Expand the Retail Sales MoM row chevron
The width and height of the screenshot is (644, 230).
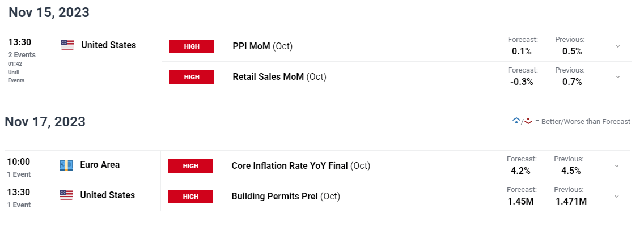pyautogui.click(x=618, y=77)
